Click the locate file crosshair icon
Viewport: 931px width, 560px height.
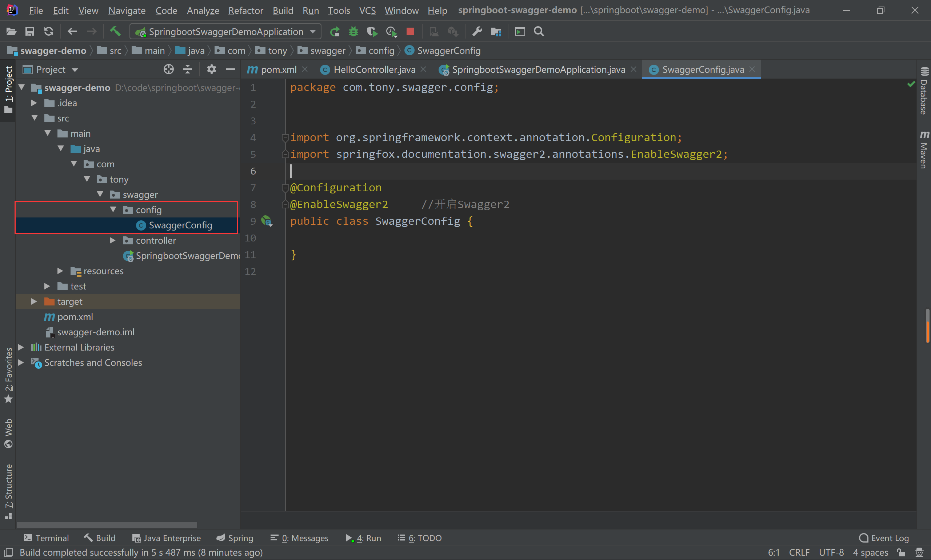coord(169,69)
